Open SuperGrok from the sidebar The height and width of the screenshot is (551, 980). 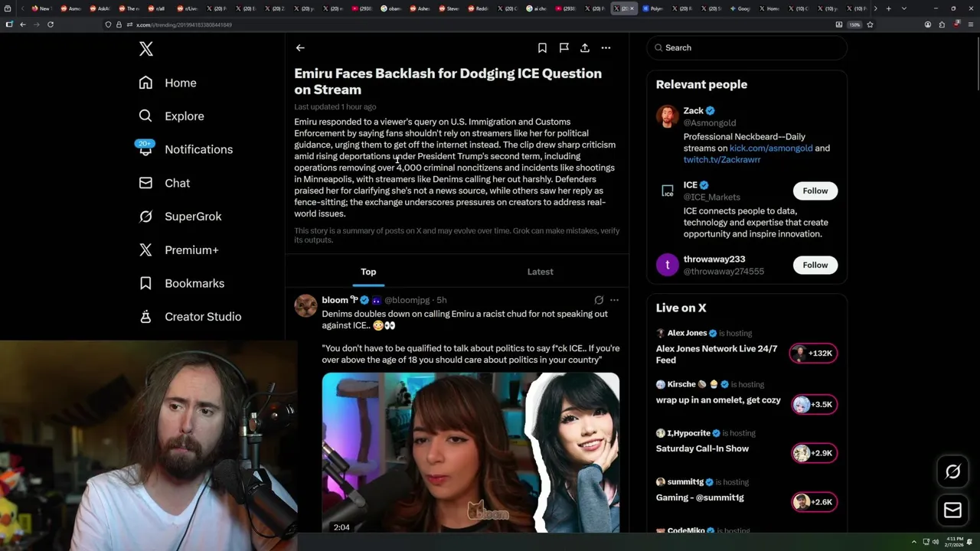(180, 217)
